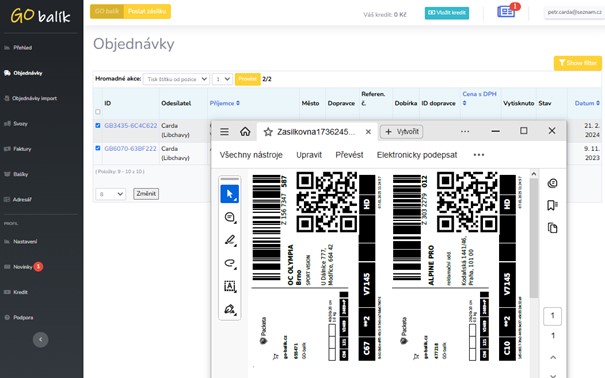Open the bookmarks panel icon on right
605x378 pixels.
pos(553,205)
